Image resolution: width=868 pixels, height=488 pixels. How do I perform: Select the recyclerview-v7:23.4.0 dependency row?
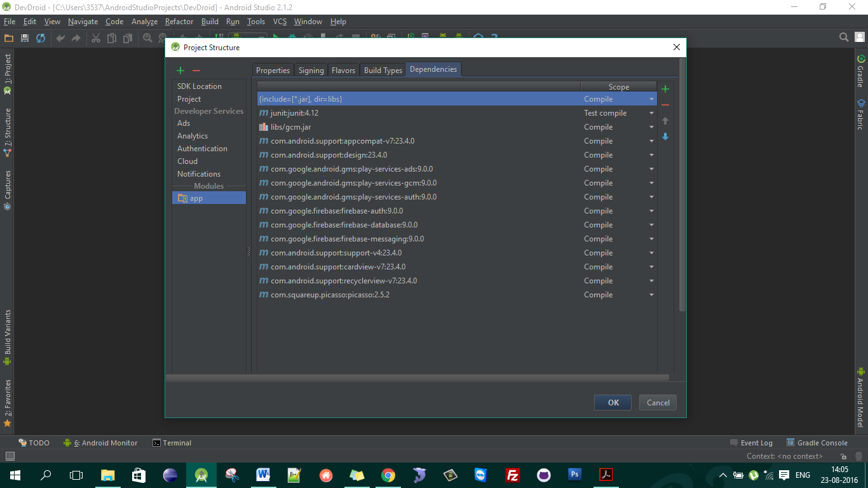click(x=457, y=281)
